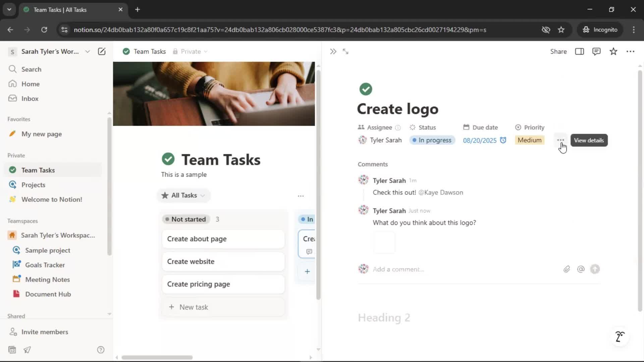Viewport: 644px width, 362px height.
Task: Open the Private sharing dropdown
Action: (190, 51)
